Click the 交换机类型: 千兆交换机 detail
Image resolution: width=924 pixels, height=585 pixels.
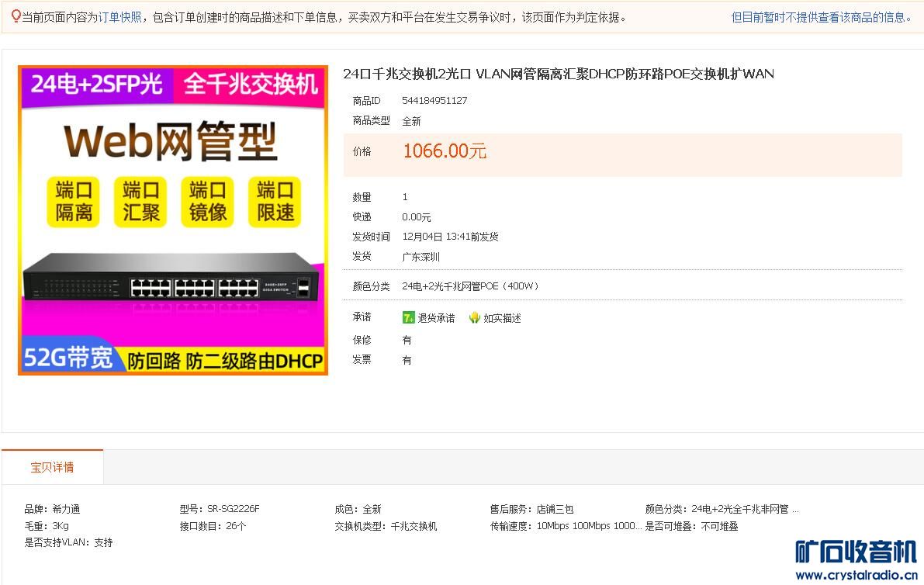pyautogui.click(x=386, y=526)
